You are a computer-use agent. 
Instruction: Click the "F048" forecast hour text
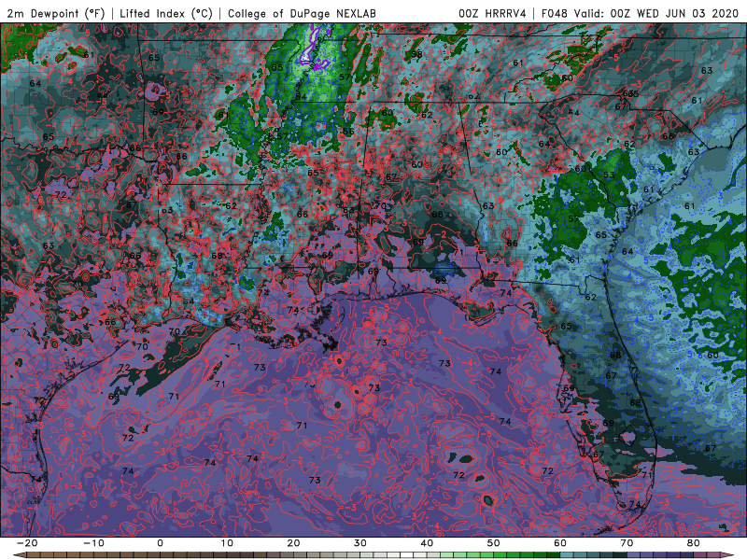pos(554,13)
